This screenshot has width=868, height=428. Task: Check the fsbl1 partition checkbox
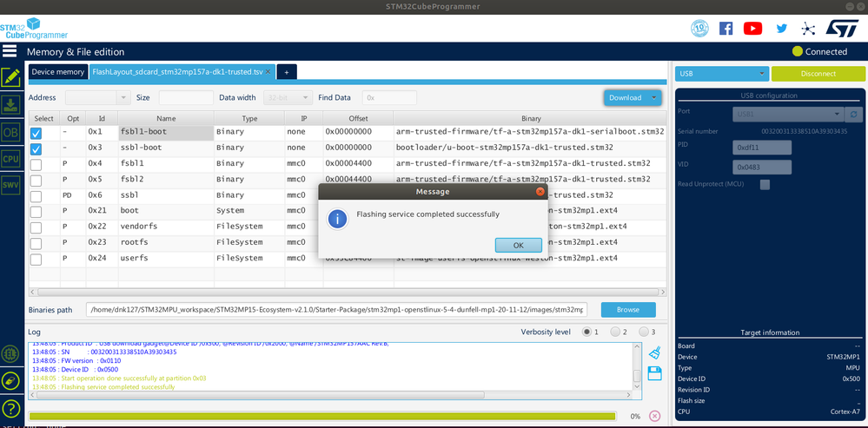click(x=36, y=165)
